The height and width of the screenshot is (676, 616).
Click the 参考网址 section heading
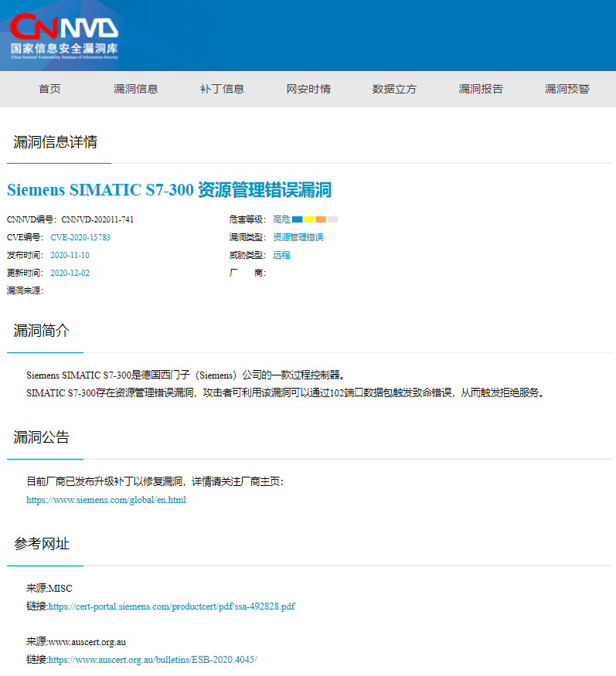(42, 544)
